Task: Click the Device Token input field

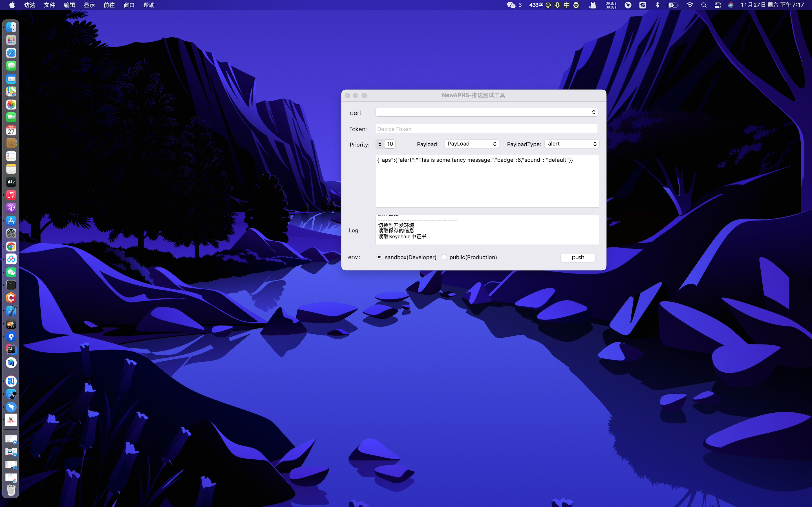Action: (487, 129)
